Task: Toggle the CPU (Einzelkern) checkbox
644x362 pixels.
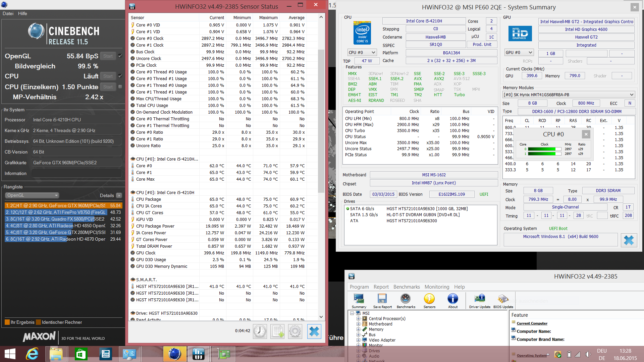Action: pos(120,87)
